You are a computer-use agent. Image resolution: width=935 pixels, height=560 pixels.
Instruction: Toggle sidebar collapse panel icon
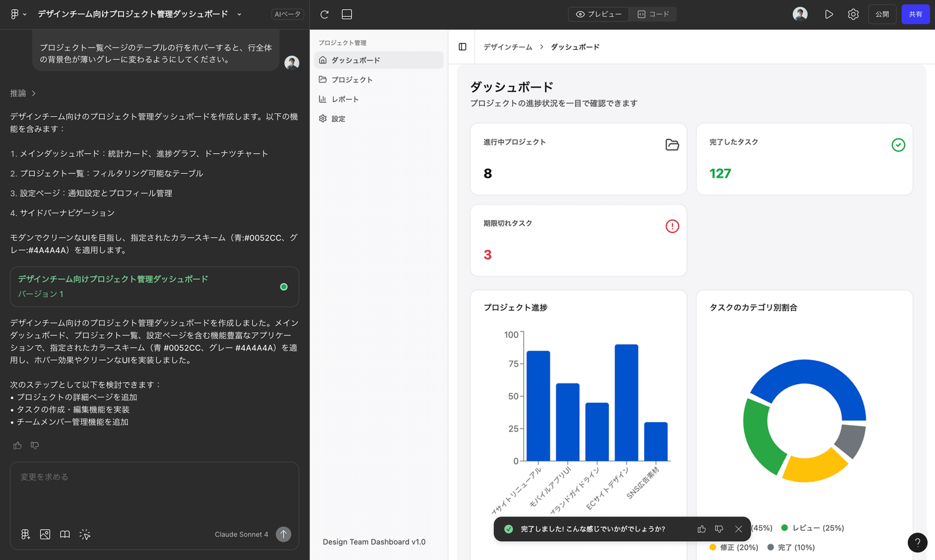click(462, 47)
